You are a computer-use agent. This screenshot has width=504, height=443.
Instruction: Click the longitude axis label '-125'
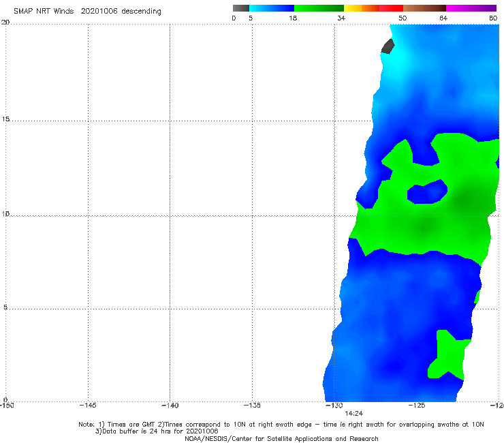[417, 406]
